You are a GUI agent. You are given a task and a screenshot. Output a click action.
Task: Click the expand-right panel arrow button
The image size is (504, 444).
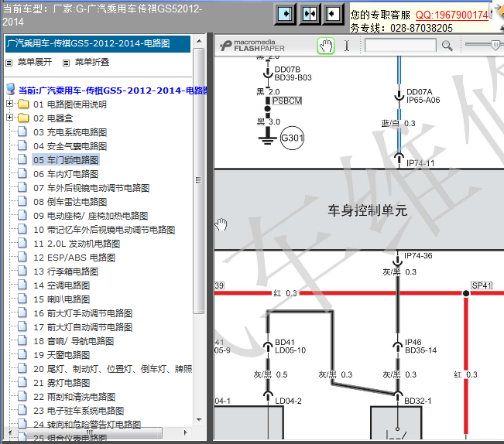click(x=285, y=14)
